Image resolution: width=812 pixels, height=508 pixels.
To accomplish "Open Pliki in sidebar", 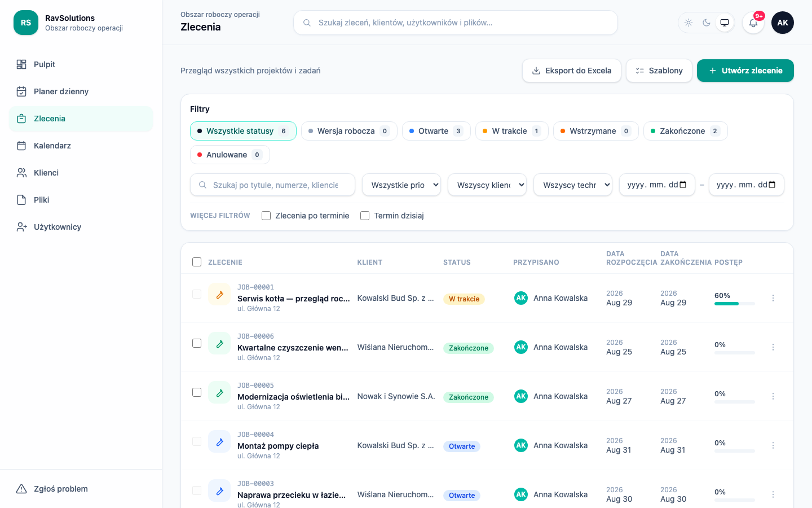I will pos(81,200).
